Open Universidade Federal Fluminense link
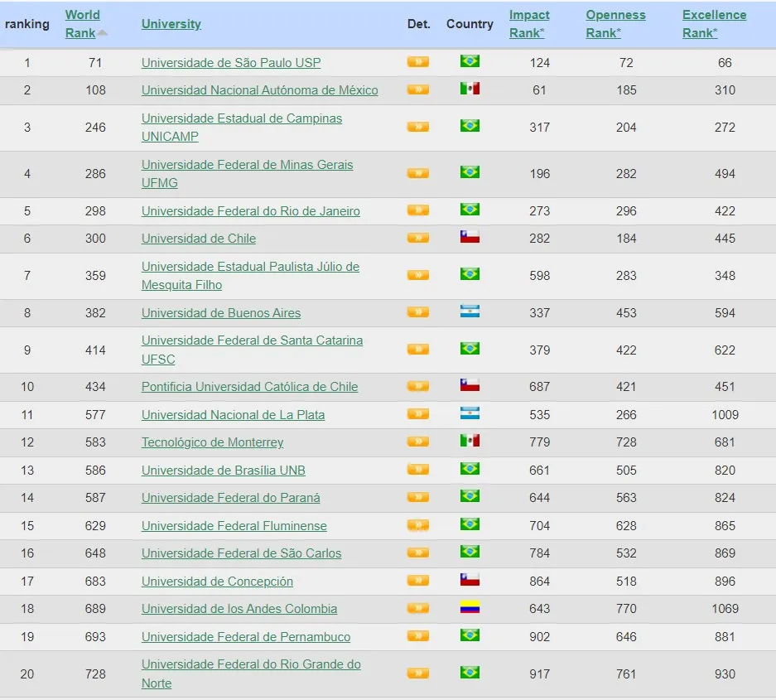The height and width of the screenshot is (700, 776). [x=234, y=526]
